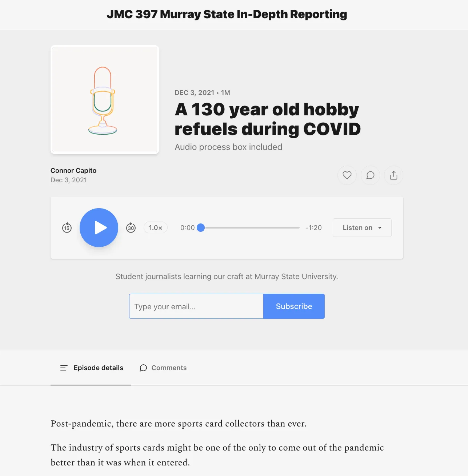
Task: Change the 1.0× playback speed
Action: point(155,228)
